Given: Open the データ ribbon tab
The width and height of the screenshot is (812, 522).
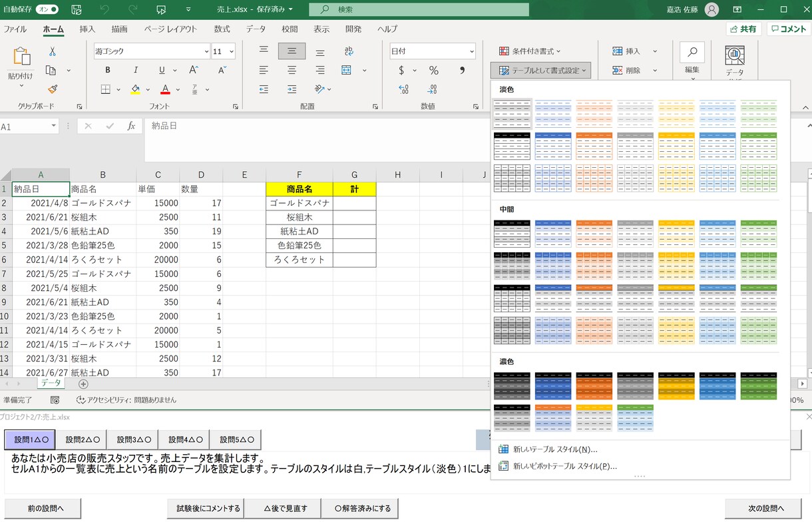Looking at the screenshot, I should [256, 29].
